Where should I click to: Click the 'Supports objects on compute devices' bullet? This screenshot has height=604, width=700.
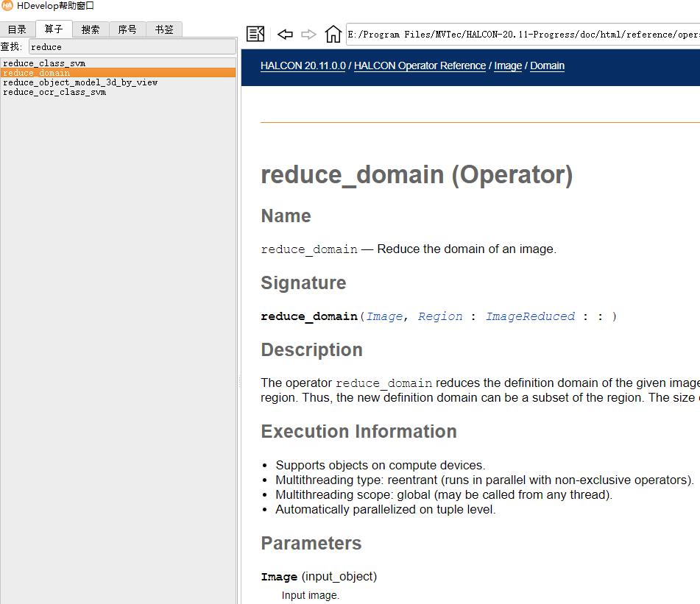[381, 465]
